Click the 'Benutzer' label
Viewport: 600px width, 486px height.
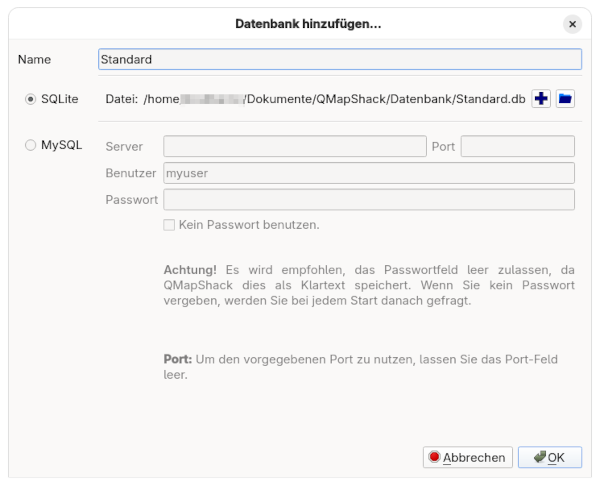coord(130,173)
